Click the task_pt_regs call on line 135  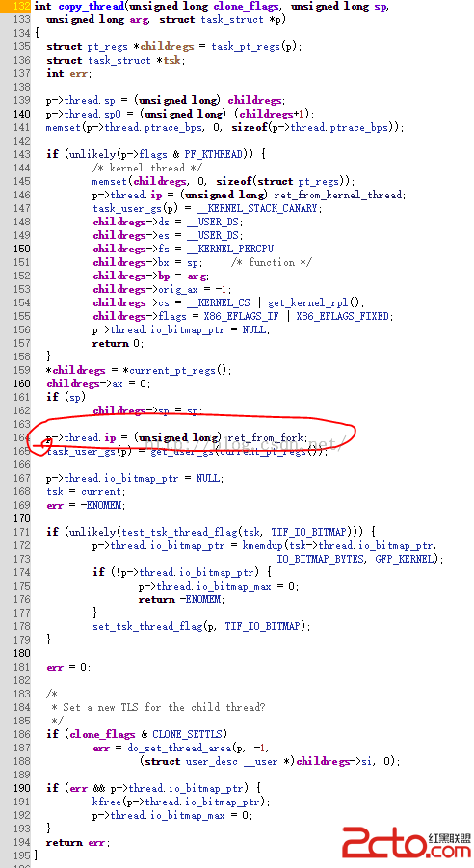tap(246, 47)
